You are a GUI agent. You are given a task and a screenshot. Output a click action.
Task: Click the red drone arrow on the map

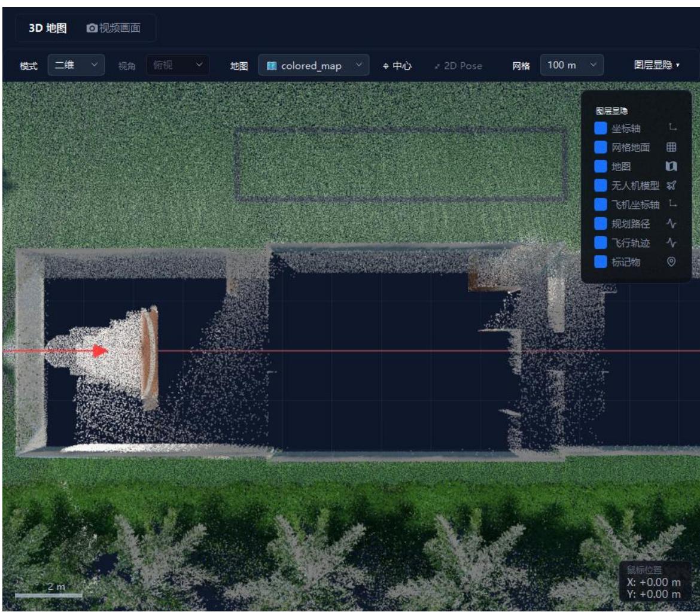[100, 351]
